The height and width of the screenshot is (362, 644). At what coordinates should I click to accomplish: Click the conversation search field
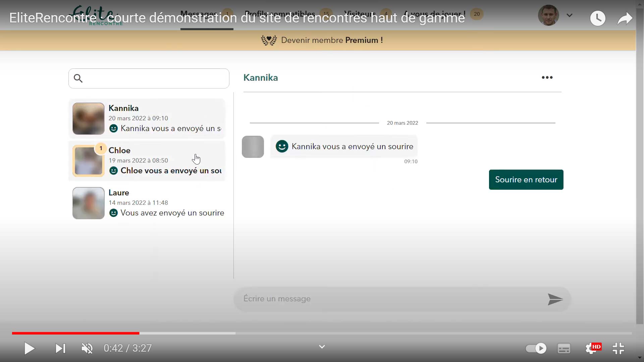(149, 78)
